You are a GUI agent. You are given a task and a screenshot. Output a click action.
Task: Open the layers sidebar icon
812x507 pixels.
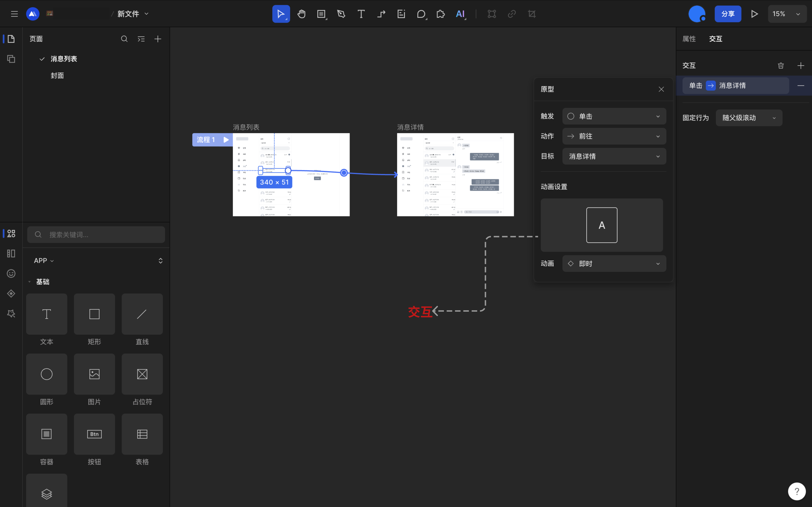11,59
